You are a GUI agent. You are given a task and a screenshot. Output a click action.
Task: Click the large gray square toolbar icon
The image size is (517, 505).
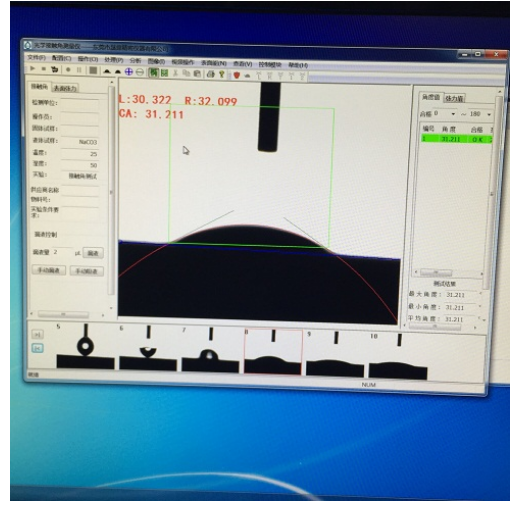[93, 70]
